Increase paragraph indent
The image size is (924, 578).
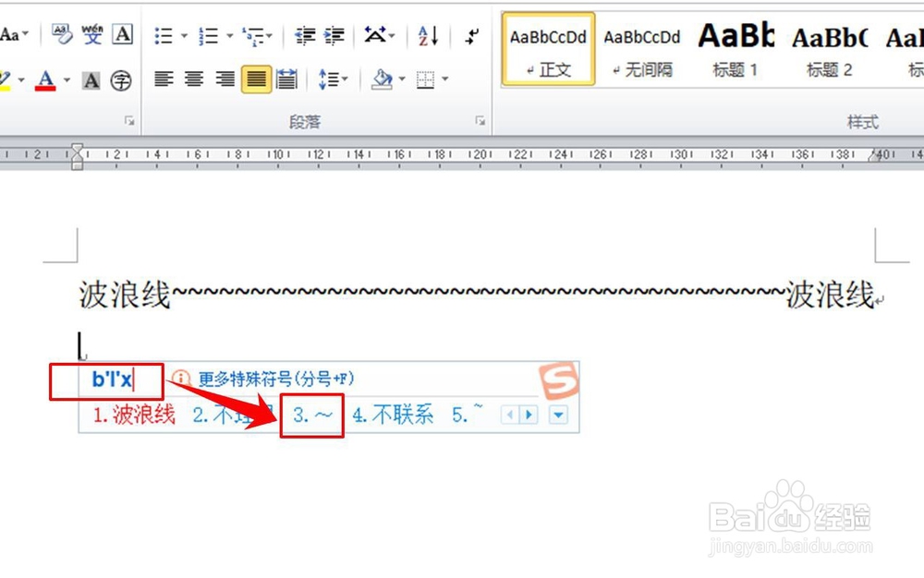point(334,36)
